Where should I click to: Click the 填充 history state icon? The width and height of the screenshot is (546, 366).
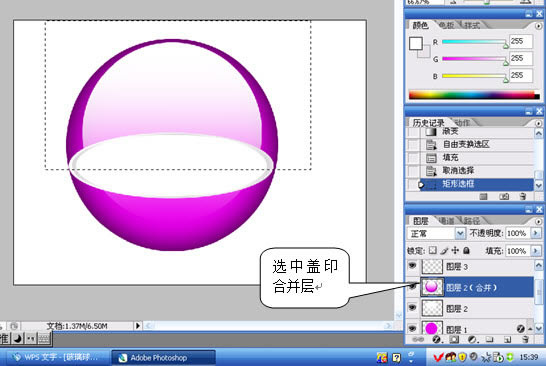[x=431, y=158]
